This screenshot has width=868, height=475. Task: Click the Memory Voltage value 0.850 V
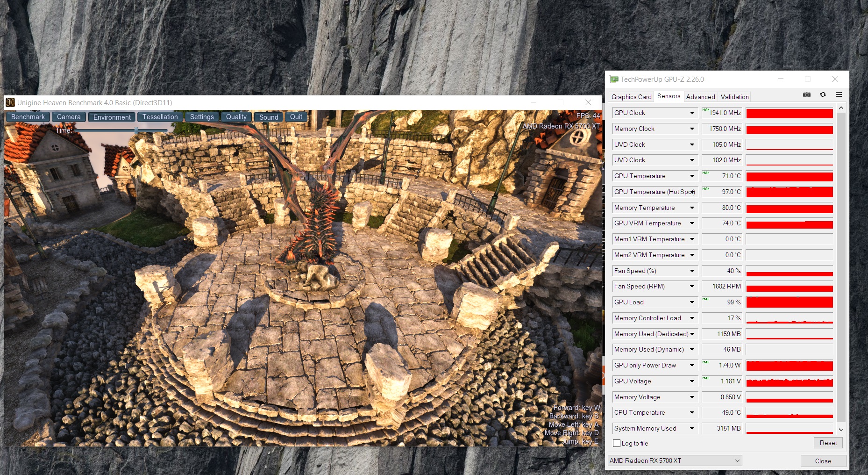[722, 397]
